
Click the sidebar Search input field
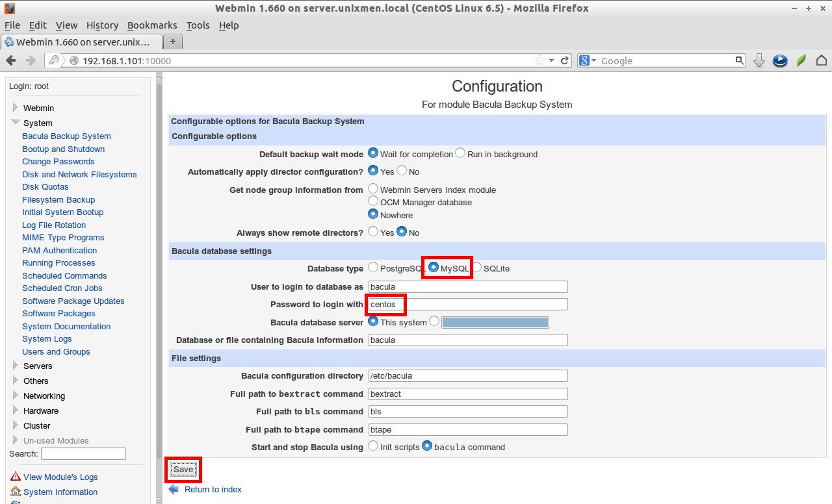(x=83, y=453)
